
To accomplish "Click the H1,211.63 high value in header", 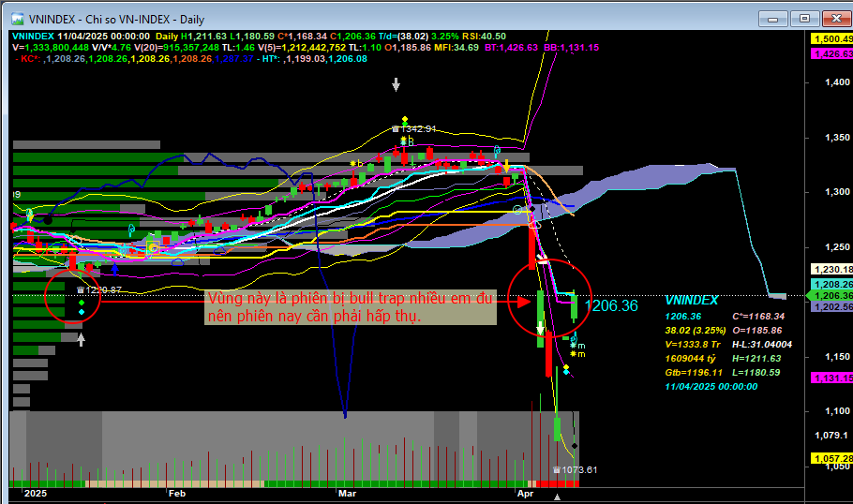I will 203,37.
